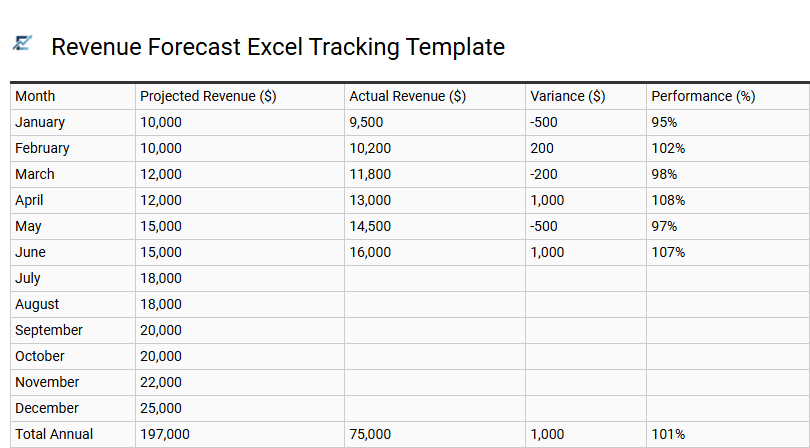Screen dimensions: 810x448
Task: Click the September row label
Action: (x=49, y=330)
